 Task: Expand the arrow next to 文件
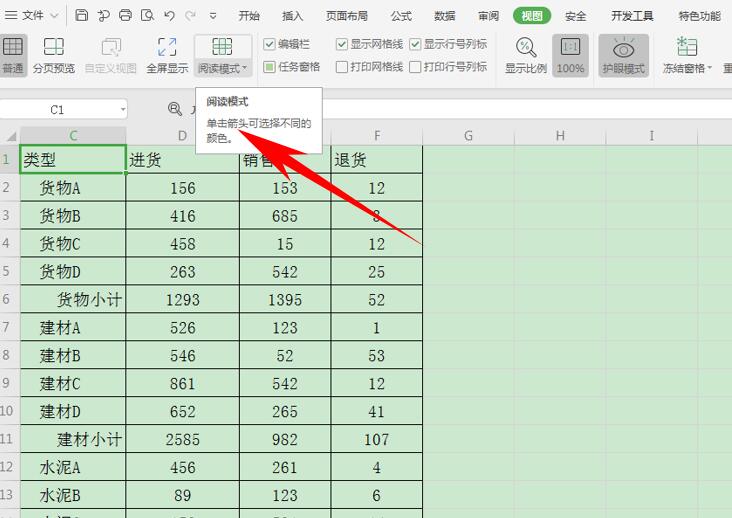[54, 16]
